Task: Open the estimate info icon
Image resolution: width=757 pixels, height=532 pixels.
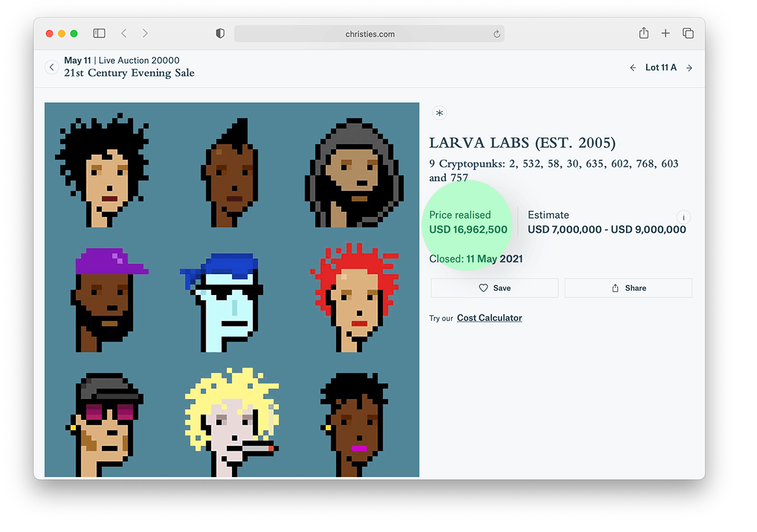Action: pyautogui.click(x=684, y=217)
